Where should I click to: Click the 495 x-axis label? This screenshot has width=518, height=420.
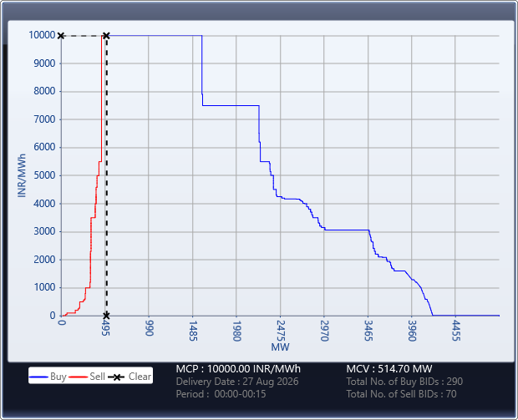[105, 328]
